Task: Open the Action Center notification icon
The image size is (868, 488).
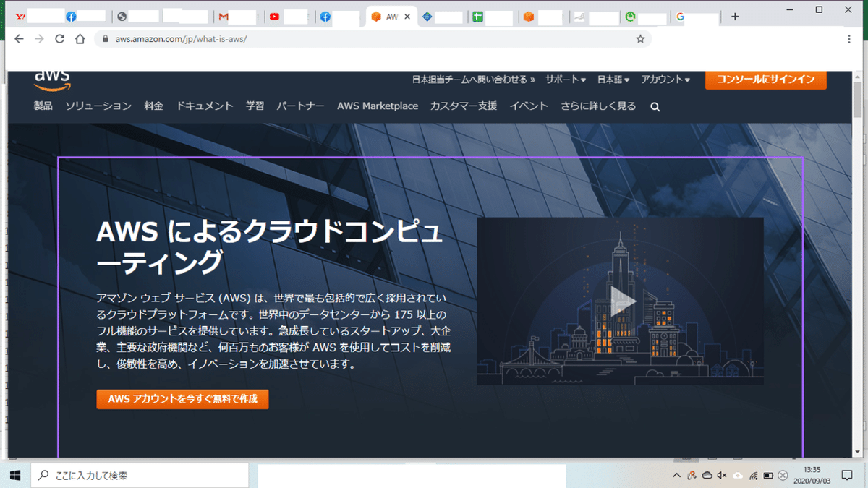Action: pyautogui.click(x=846, y=475)
